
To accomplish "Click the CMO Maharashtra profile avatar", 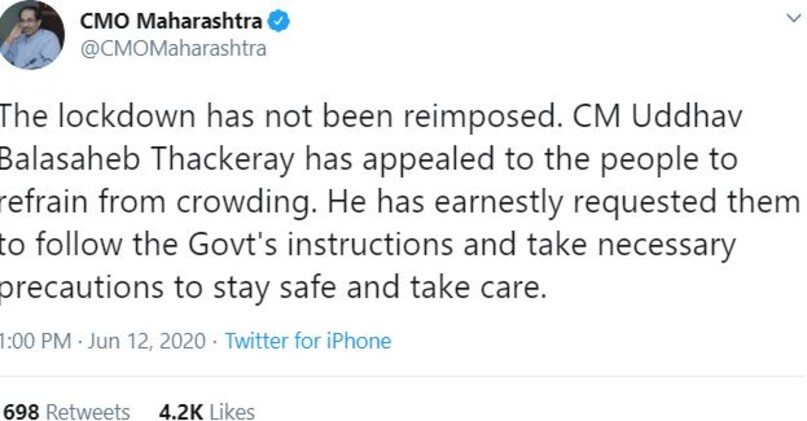I will [30, 34].
